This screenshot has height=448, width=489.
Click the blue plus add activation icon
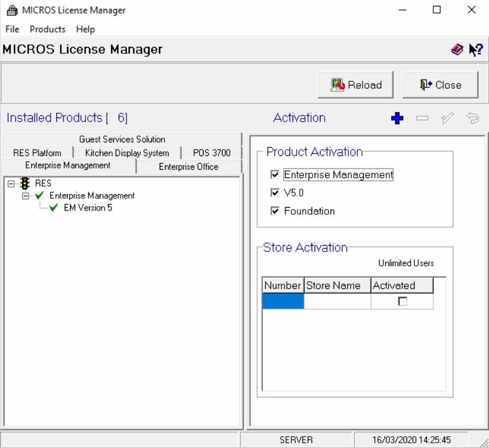pos(397,118)
